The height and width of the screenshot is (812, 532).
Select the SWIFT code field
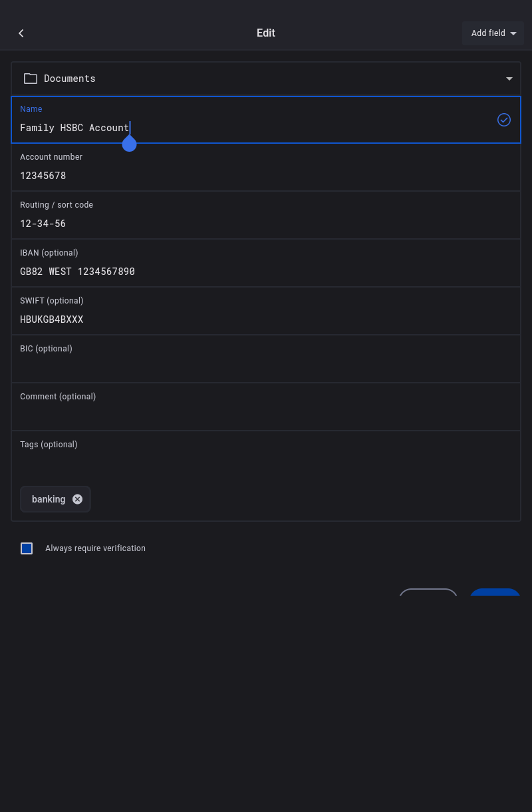pyautogui.click(x=266, y=319)
